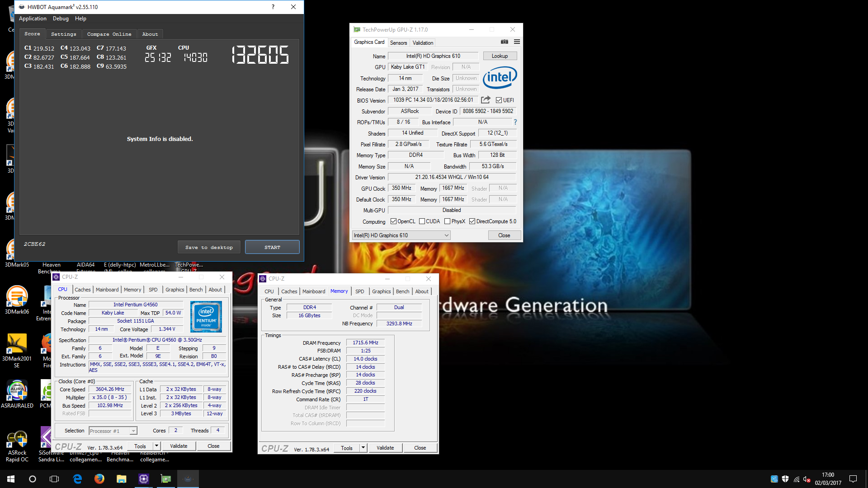Open the ASRock Rapid OC desktop icon
The height and width of the screenshot is (488, 868).
coord(17,446)
